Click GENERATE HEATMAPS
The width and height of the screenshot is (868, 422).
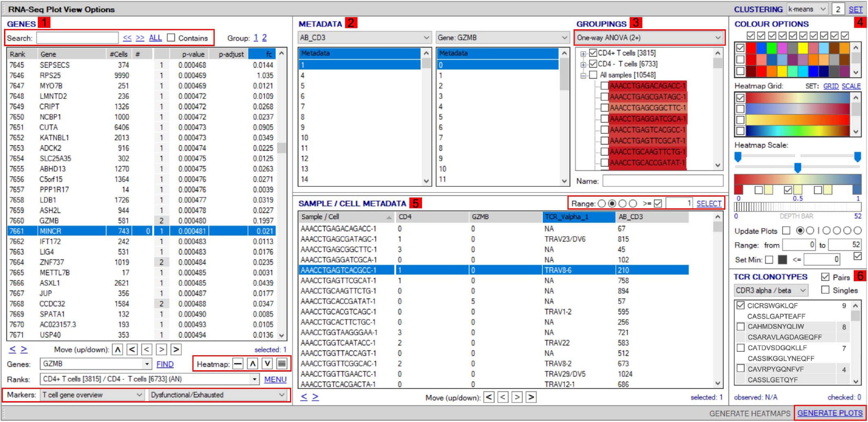pos(750,413)
